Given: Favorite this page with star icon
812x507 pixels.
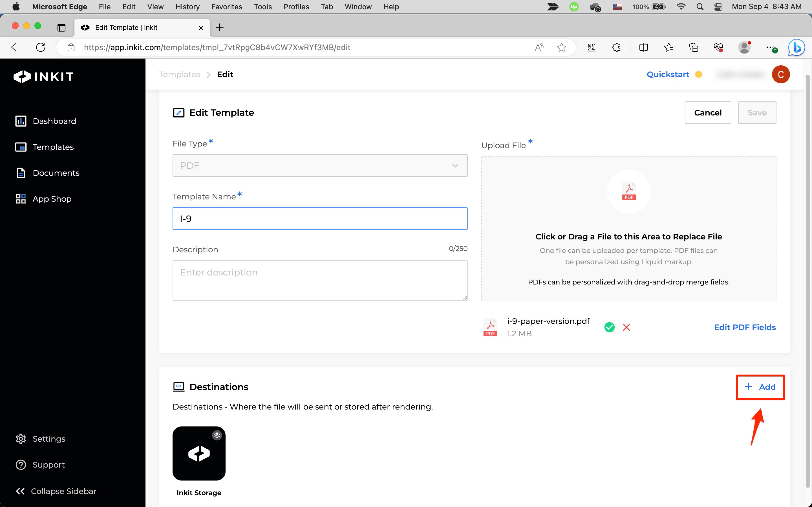Looking at the screenshot, I should [561, 47].
